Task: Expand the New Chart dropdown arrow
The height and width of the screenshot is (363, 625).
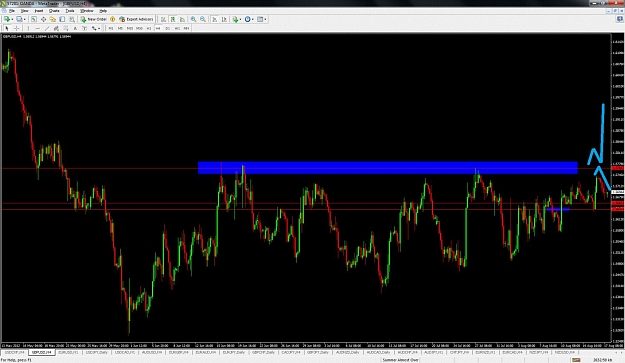Action: [12, 19]
